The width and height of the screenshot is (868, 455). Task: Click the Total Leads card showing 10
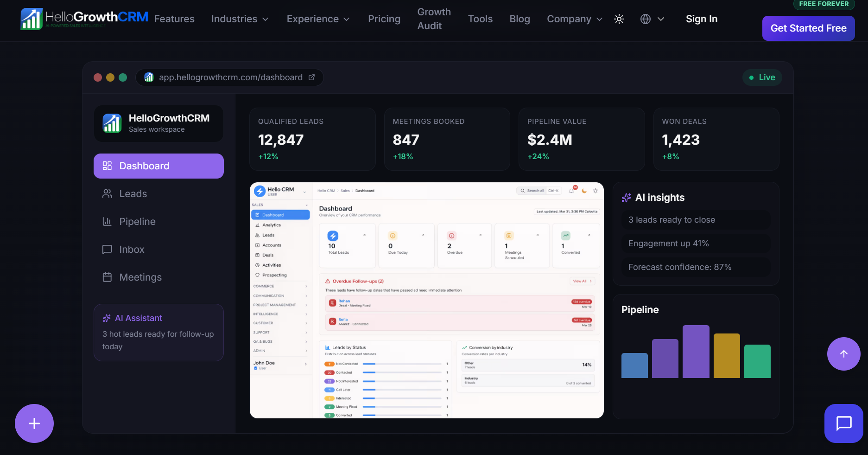(347, 246)
